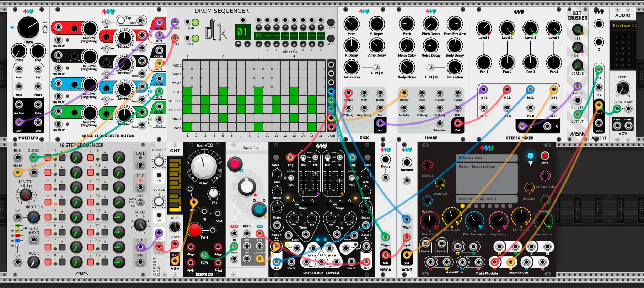The width and height of the screenshot is (644, 288).
Task: Adjust the envelope A Fall slider
Action: tap(315, 182)
